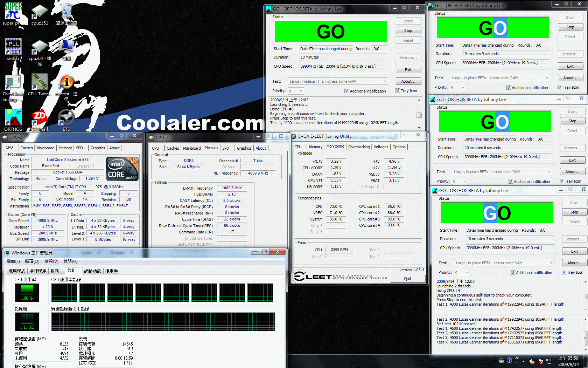Click the taskbar clock showing 05:58
This screenshot has height=368, width=588.
[568, 361]
